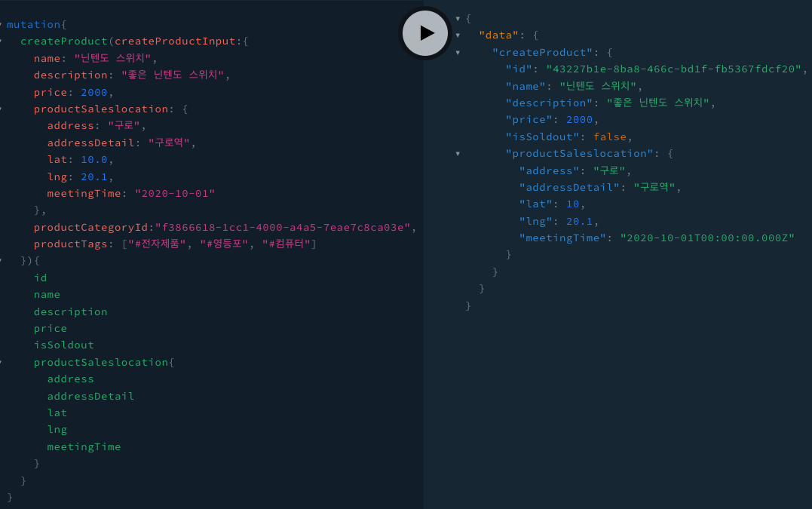This screenshot has width=812, height=509.
Task: Click the description string in the query input
Action: [173, 75]
